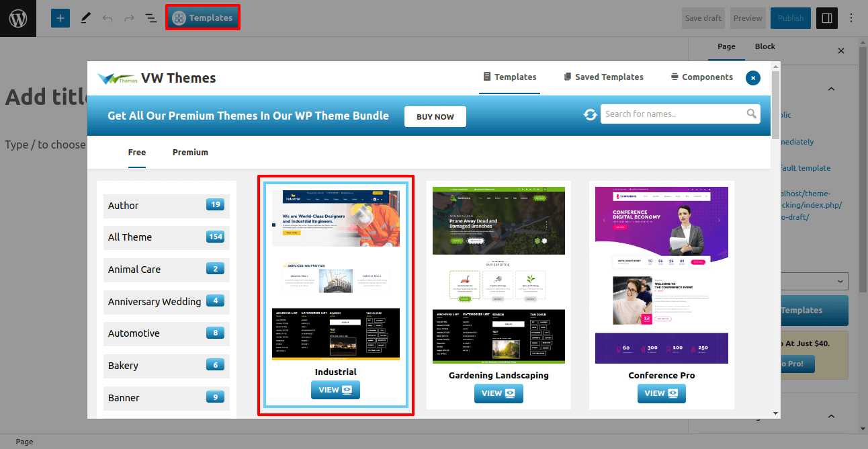This screenshot has height=449, width=868.
Task: Click the WordPress logo icon
Action: pos(18,18)
